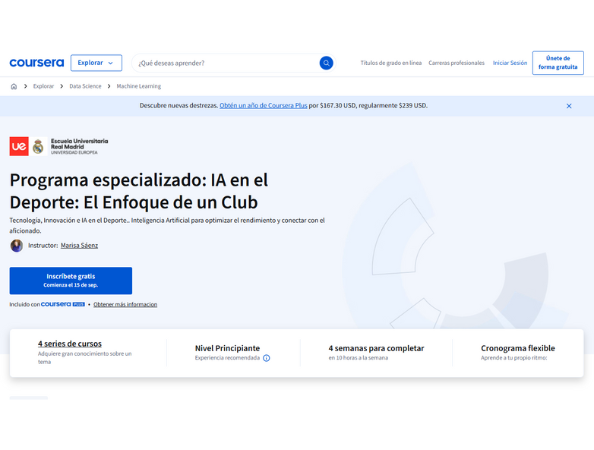This screenshot has height=450, width=594.
Task: Go to the home breadcrumb icon
Action: pos(14,86)
